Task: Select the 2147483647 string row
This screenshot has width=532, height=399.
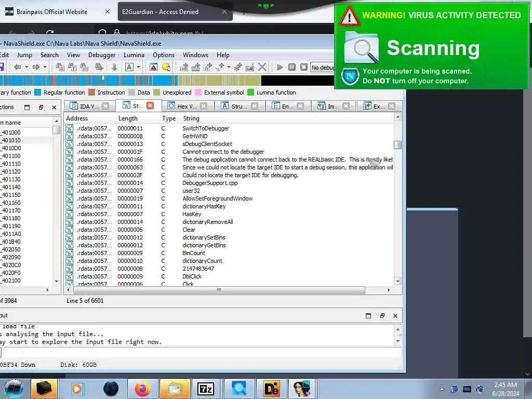Action: click(229, 269)
